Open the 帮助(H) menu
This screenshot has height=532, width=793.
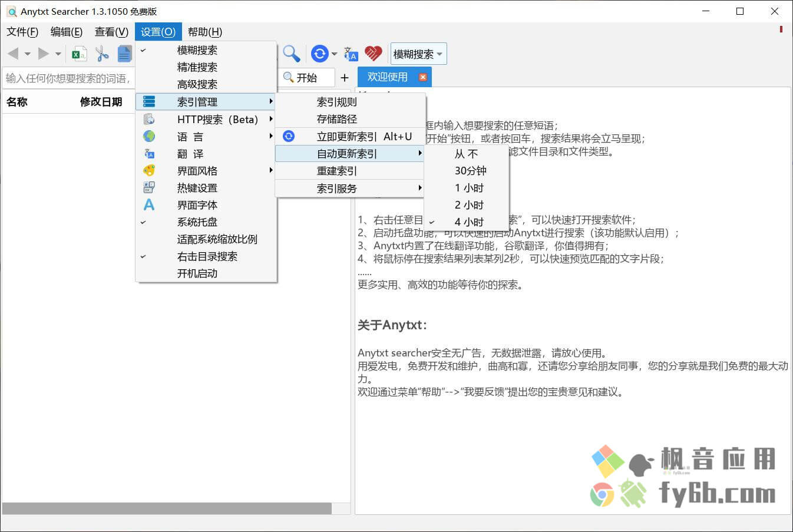click(x=205, y=32)
